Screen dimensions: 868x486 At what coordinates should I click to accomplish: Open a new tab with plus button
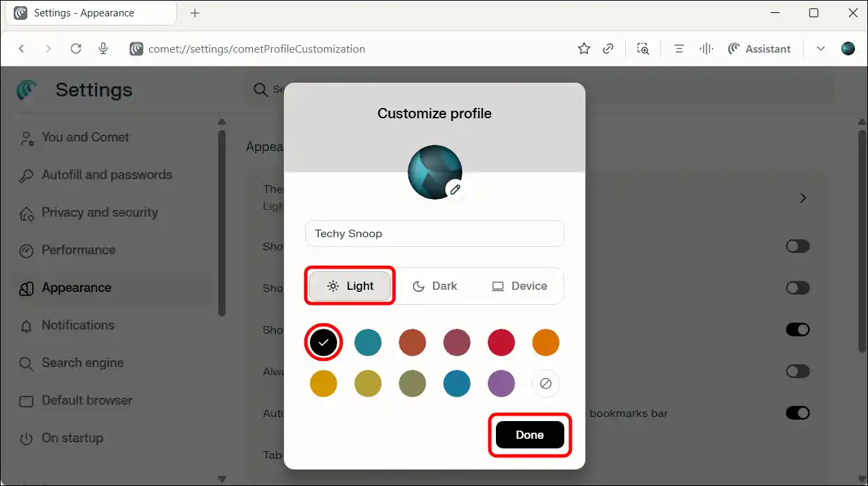[195, 13]
